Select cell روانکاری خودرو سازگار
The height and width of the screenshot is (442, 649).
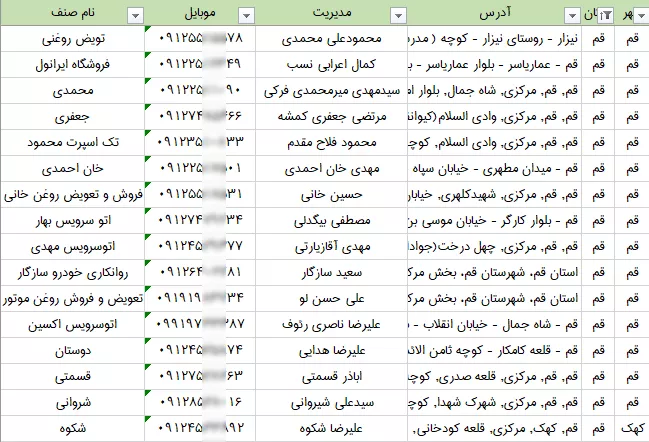72,273
